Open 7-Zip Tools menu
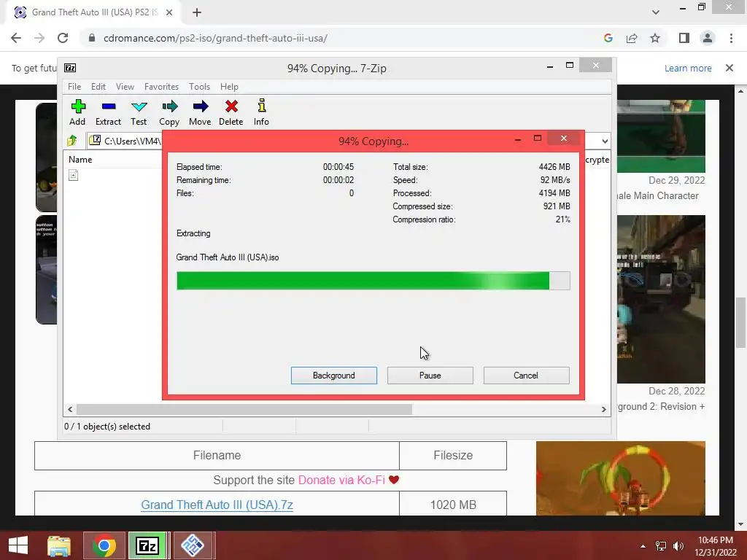Screen dimensions: 747x560 [x=199, y=87]
